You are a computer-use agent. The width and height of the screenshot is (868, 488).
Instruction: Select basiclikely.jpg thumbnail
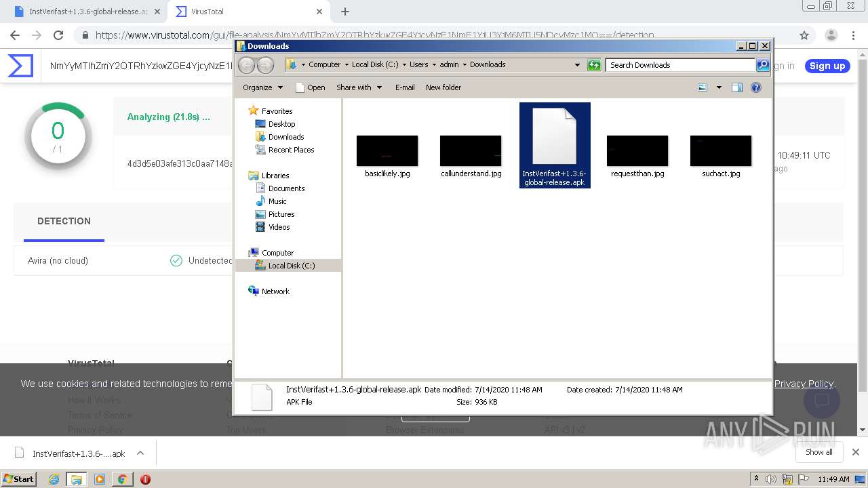[x=387, y=150]
